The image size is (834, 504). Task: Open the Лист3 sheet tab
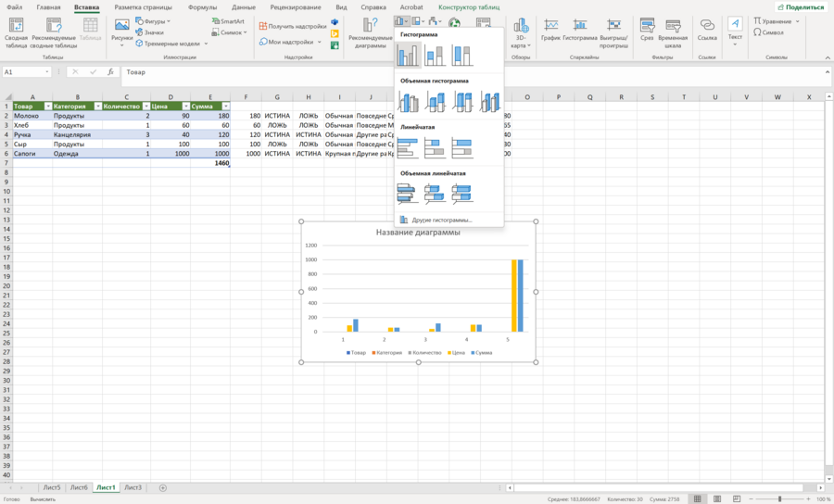133,487
